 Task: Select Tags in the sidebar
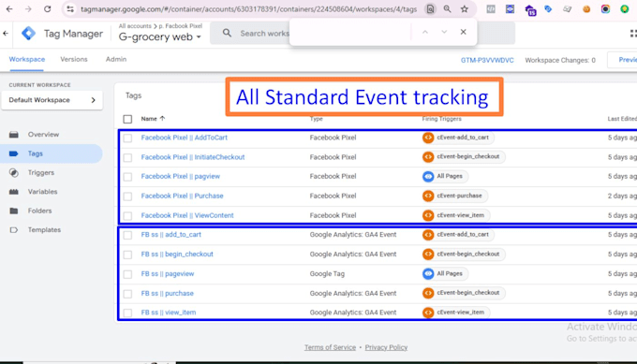(52, 153)
